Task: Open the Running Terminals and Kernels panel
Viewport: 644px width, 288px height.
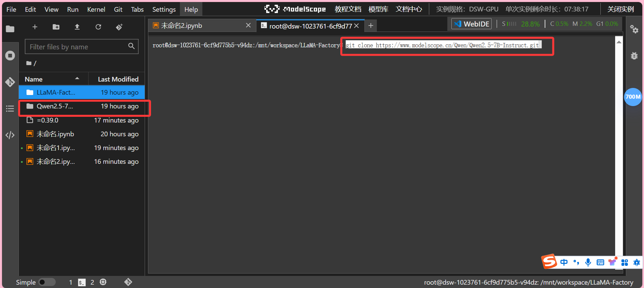Action: [10, 55]
